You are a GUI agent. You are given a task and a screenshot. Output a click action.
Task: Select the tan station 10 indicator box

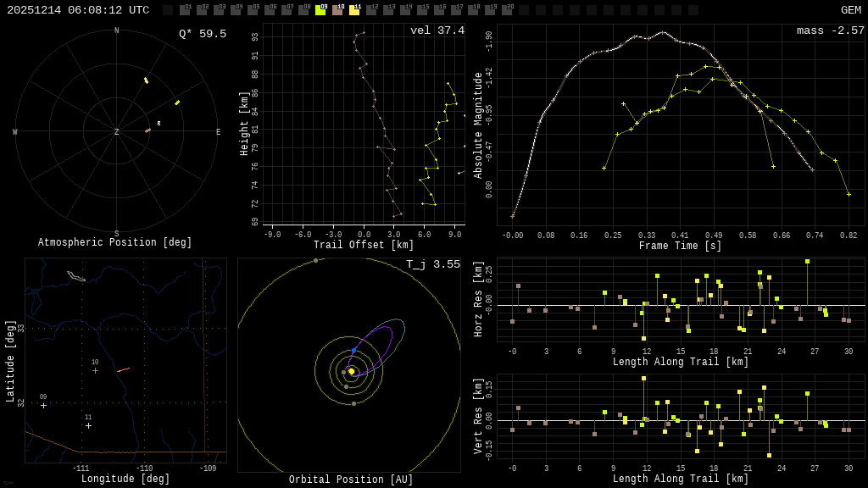click(x=337, y=10)
